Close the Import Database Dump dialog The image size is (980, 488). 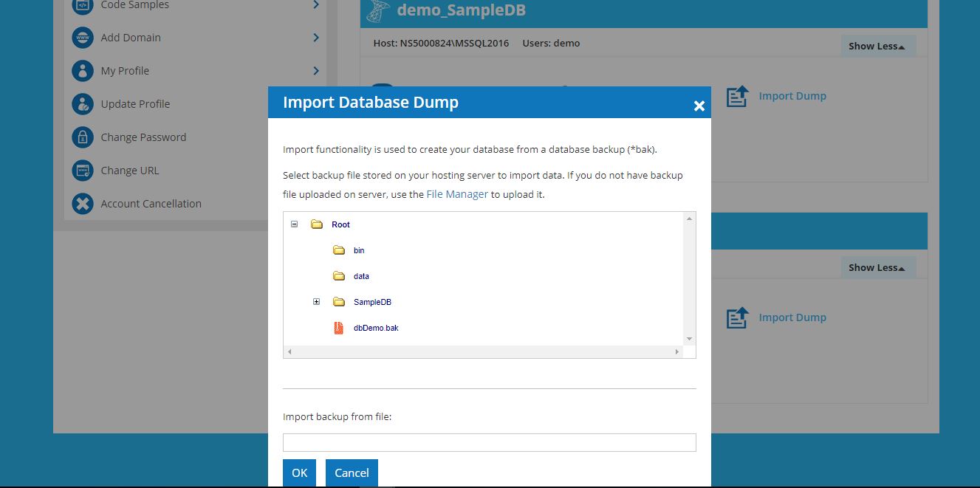[699, 106]
